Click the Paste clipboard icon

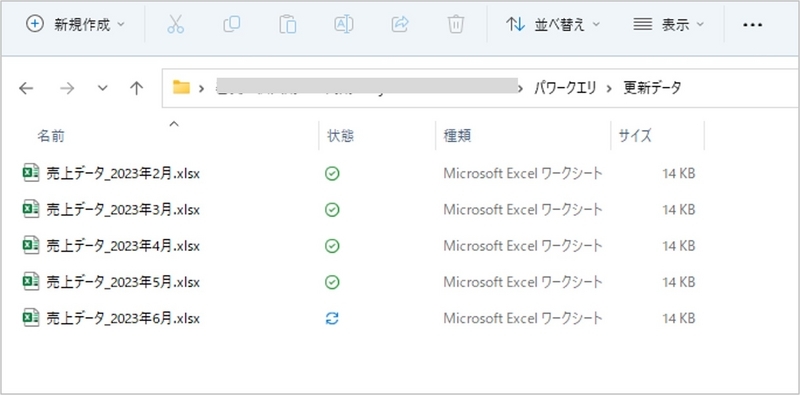point(288,24)
